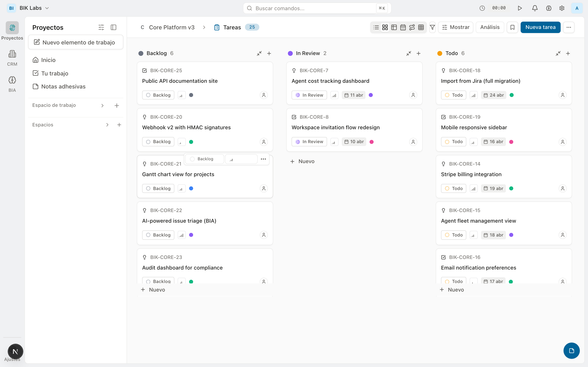Collapse the In Review column
The height and width of the screenshot is (367, 588).
click(x=409, y=53)
